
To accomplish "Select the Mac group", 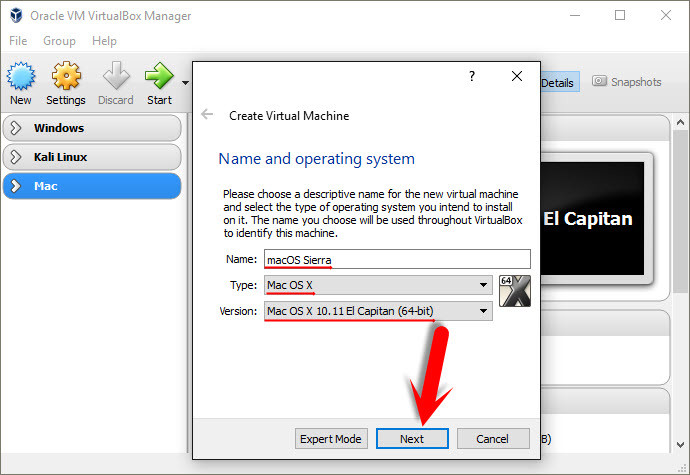I will click(x=92, y=186).
